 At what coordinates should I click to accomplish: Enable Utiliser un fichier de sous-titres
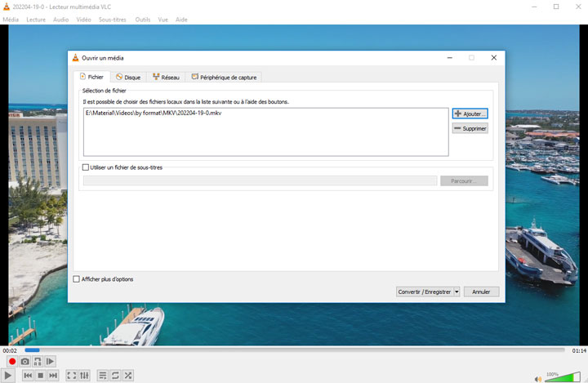pos(86,167)
